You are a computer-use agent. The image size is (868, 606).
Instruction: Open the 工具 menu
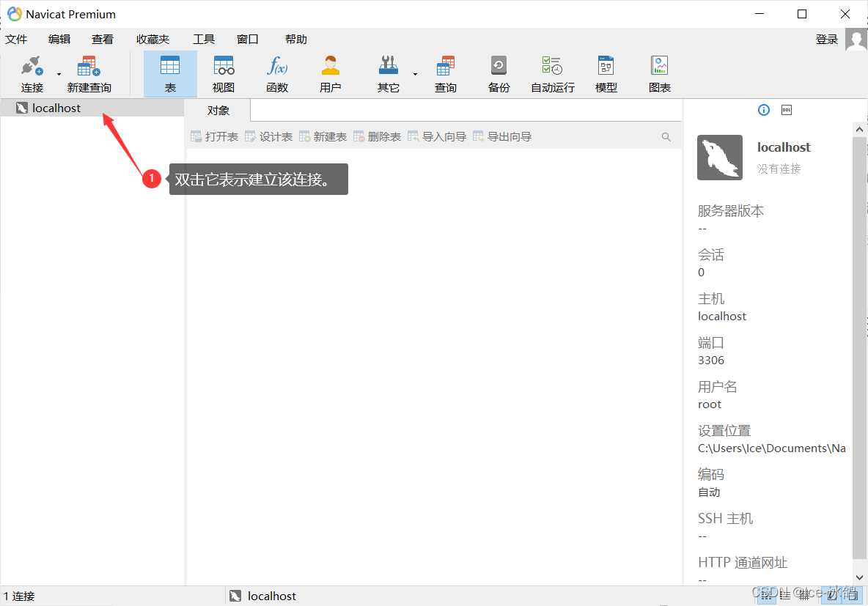click(x=203, y=40)
